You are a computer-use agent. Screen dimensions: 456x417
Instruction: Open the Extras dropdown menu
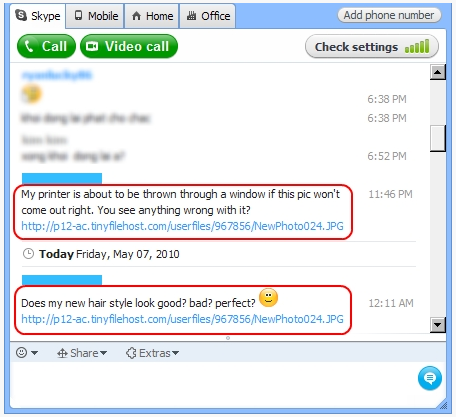tap(152, 353)
